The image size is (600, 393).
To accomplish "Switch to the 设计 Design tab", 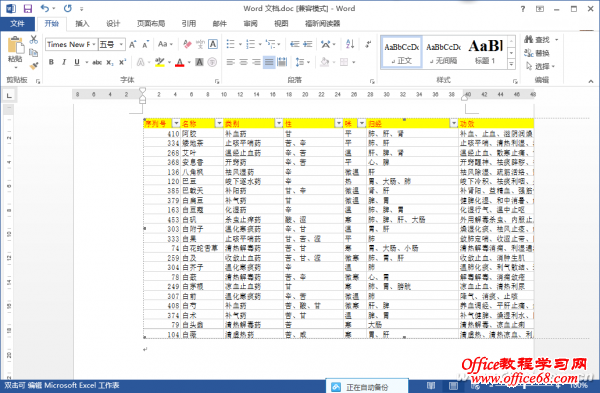I will tap(113, 24).
